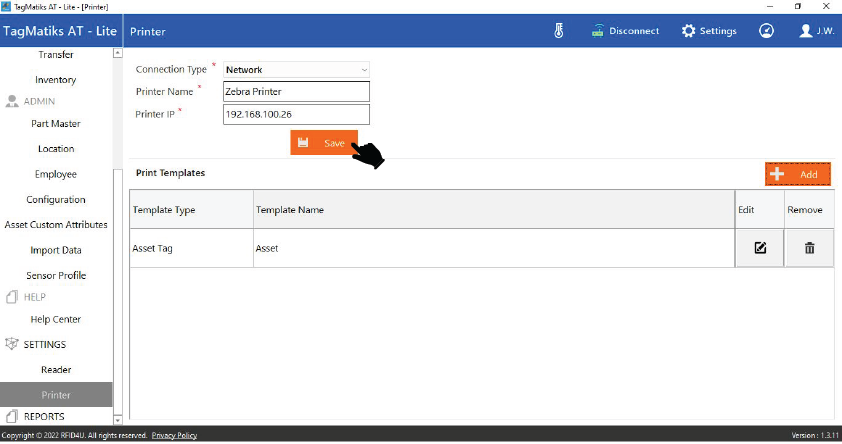The width and height of the screenshot is (842, 444).
Task: Click the Disconnect reader icon
Action: pos(599,31)
